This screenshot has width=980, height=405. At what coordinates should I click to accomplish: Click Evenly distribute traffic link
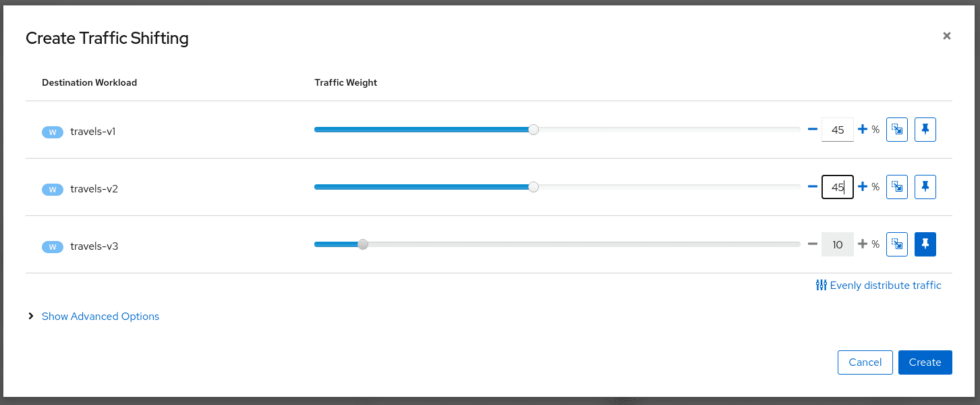(x=878, y=286)
